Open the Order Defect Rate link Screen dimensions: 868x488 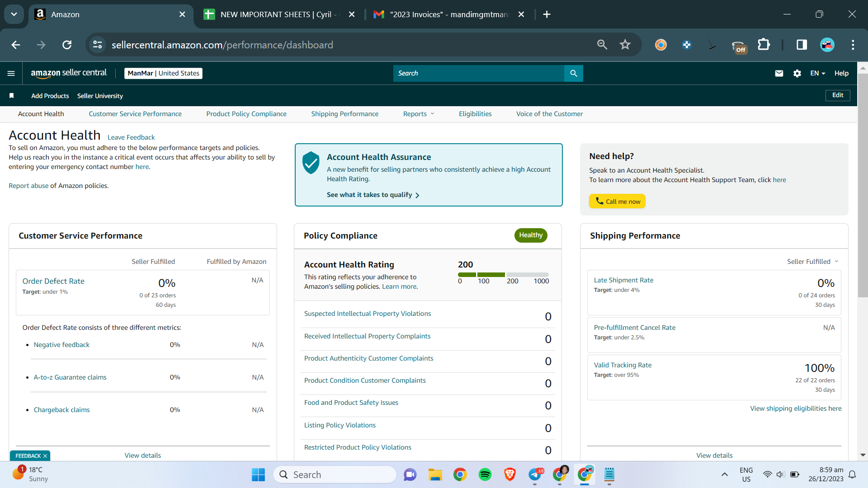pyautogui.click(x=53, y=281)
